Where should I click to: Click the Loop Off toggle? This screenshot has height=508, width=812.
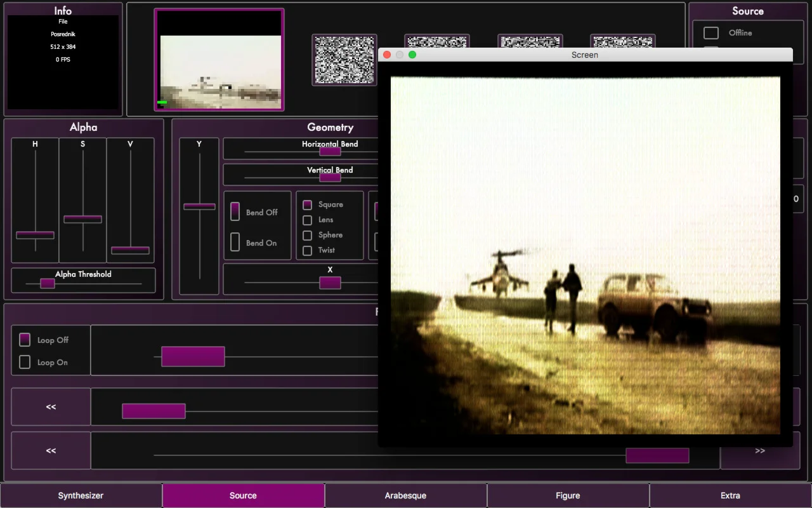(x=25, y=340)
